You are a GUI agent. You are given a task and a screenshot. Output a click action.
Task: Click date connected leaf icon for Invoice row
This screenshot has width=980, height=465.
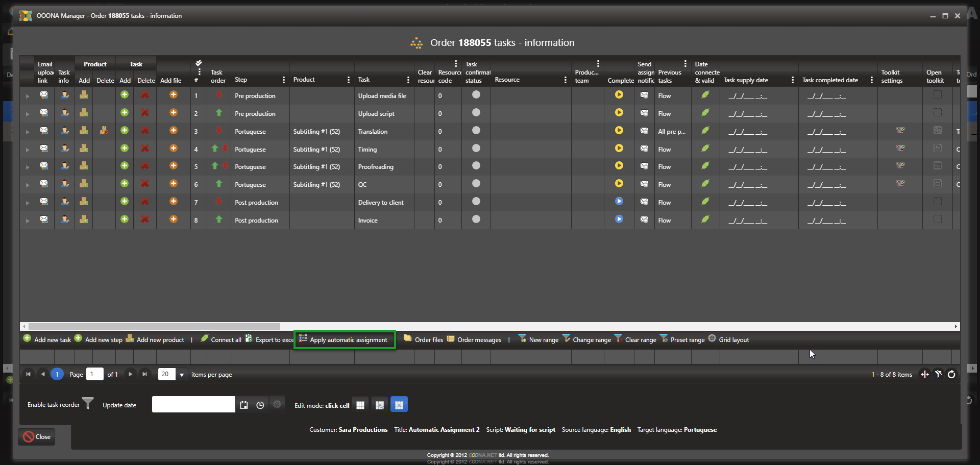pos(705,219)
